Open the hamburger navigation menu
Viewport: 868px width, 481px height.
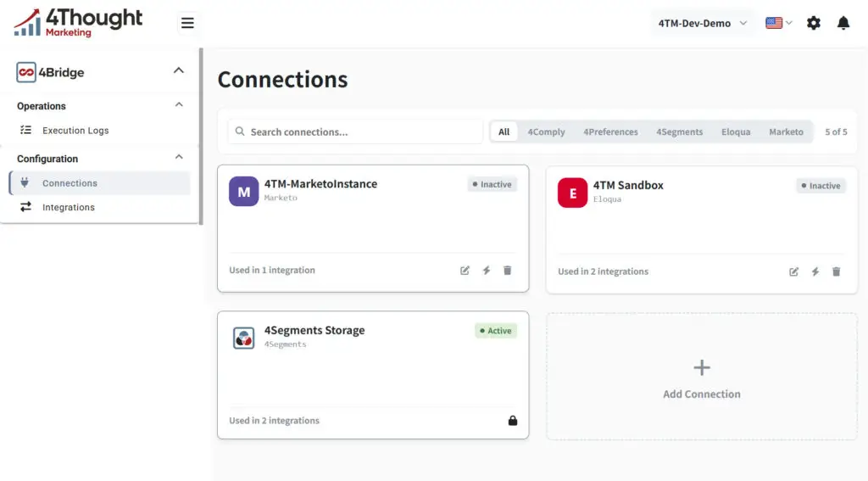click(x=187, y=23)
